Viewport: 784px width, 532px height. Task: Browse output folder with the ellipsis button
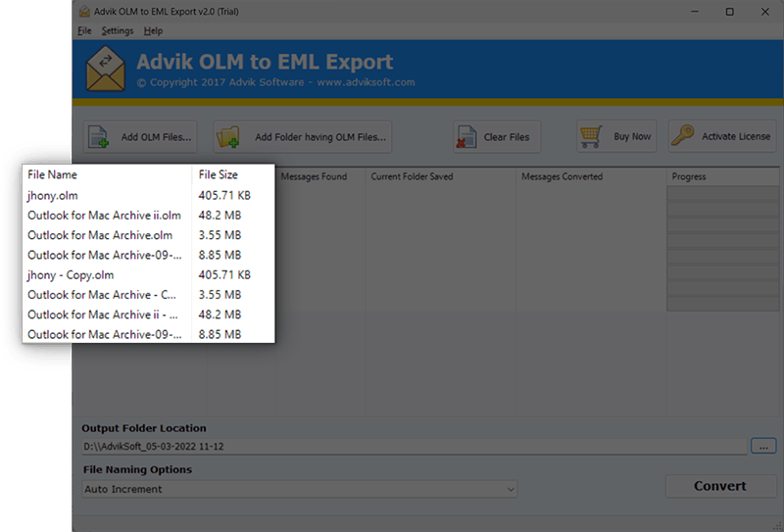[x=763, y=446]
